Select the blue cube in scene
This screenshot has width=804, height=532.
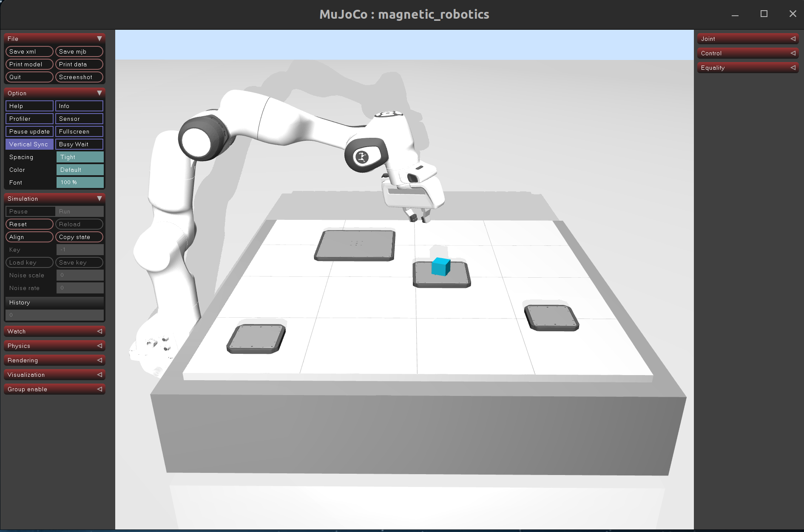(x=440, y=267)
